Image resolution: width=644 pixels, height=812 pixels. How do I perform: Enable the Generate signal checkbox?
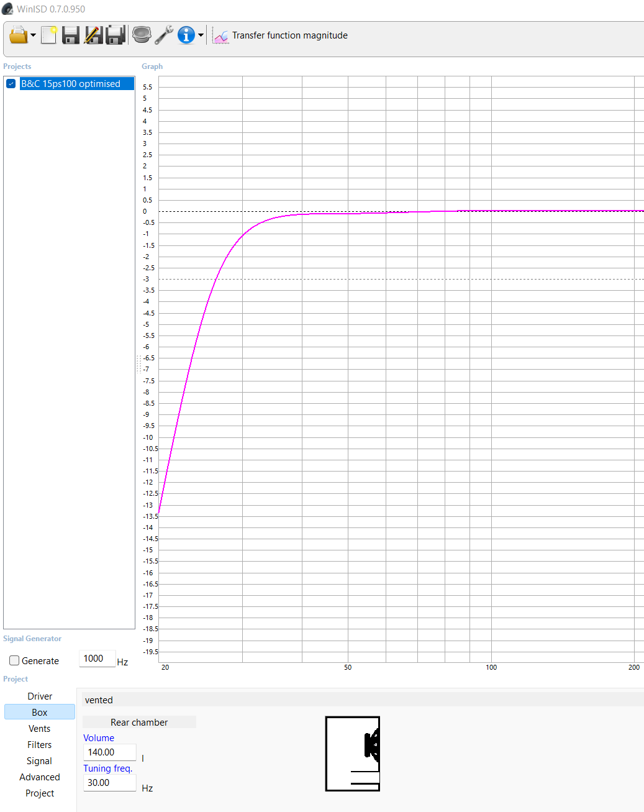point(14,660)
